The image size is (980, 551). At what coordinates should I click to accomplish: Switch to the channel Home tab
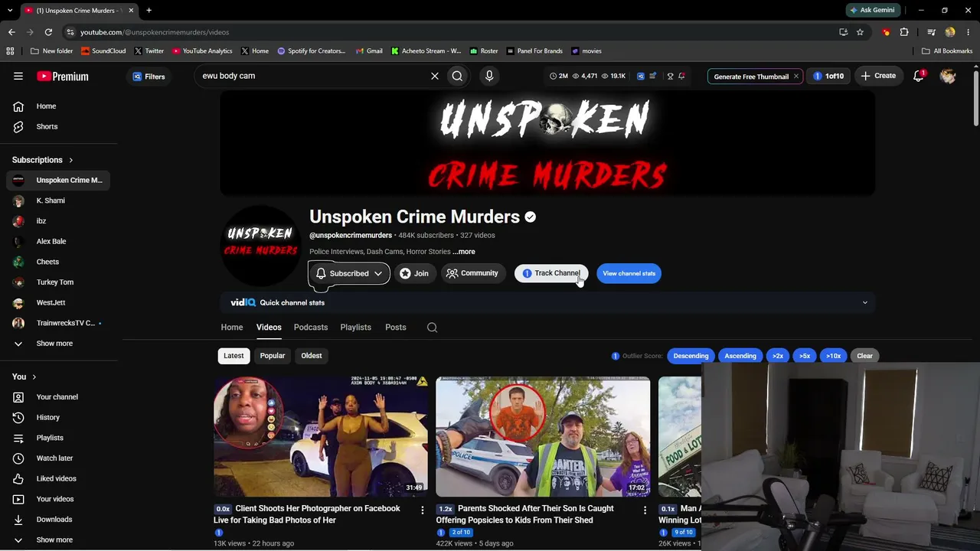point(232,328)
